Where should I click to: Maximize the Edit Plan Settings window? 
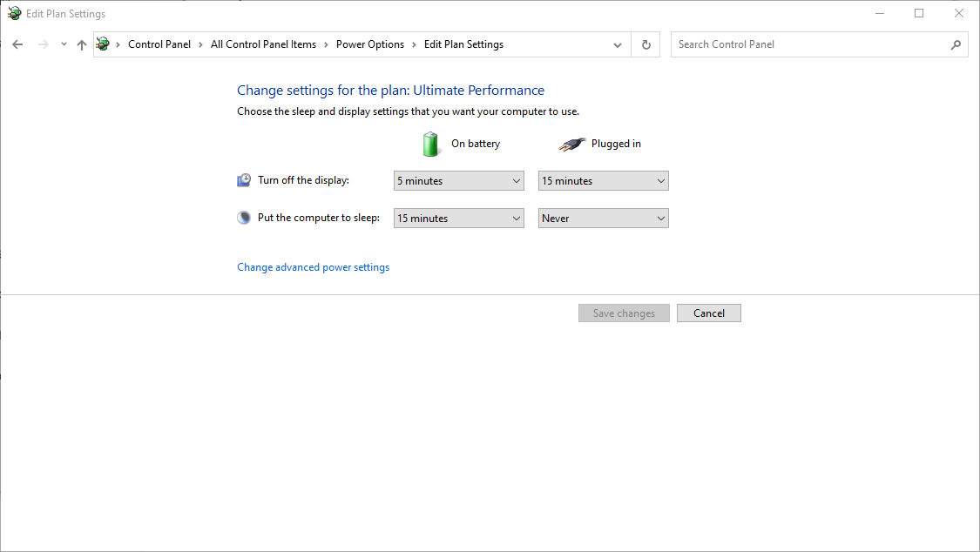coord(919,13)
